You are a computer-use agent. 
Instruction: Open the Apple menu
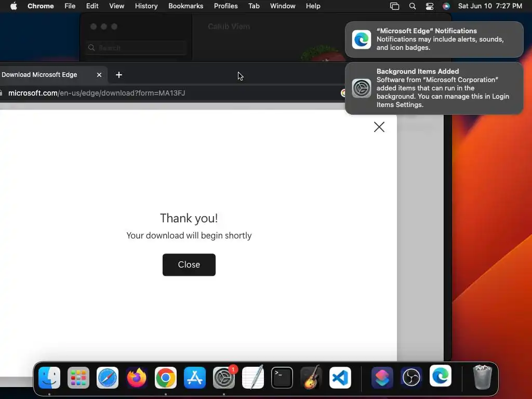point(14,6)
